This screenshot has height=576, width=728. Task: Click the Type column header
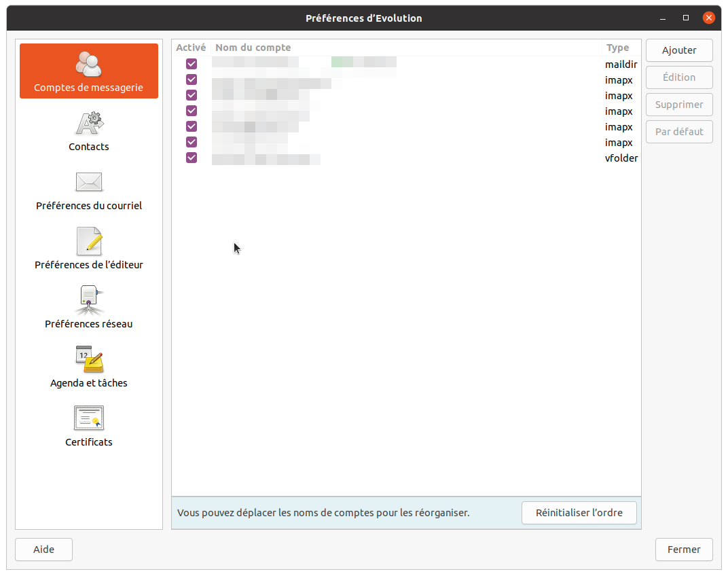[619, 48]
